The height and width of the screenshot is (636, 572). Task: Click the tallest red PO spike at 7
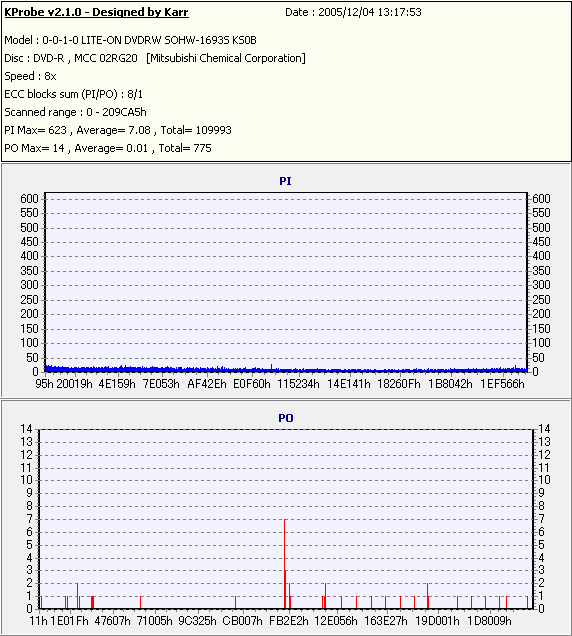point(285,564)
